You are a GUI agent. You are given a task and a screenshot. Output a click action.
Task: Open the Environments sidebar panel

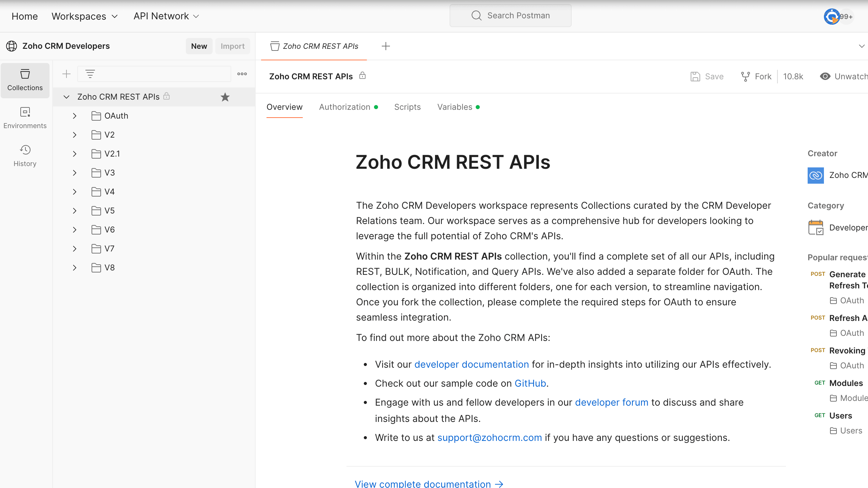[x=25, y=118]
